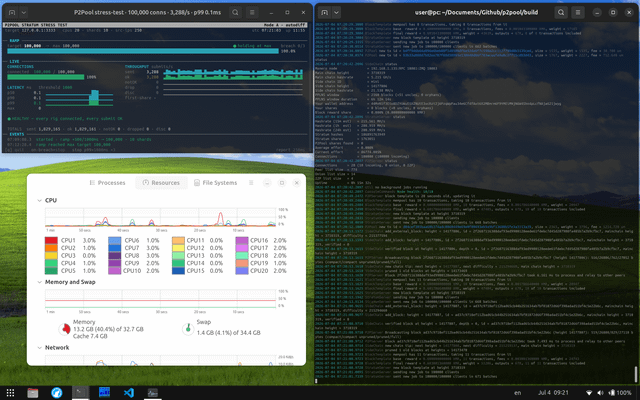Click the CPU19 salmon color swatch
The width and height of the screenshot is (640, 400).
tap(242, 263)
